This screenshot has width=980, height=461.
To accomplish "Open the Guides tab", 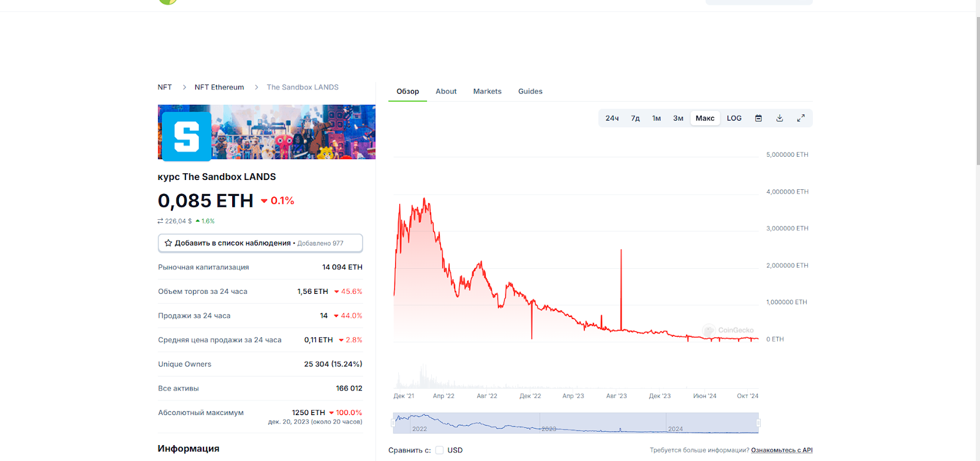I will (x=530, y=91).
